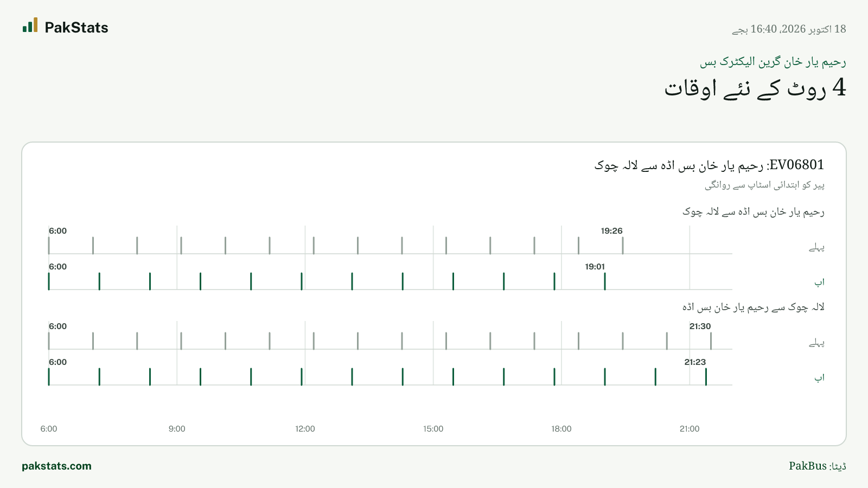This screenshot has width=868, height=488.
Task: Click the 21:30 previous last departure tick
Action: [711, 341]
